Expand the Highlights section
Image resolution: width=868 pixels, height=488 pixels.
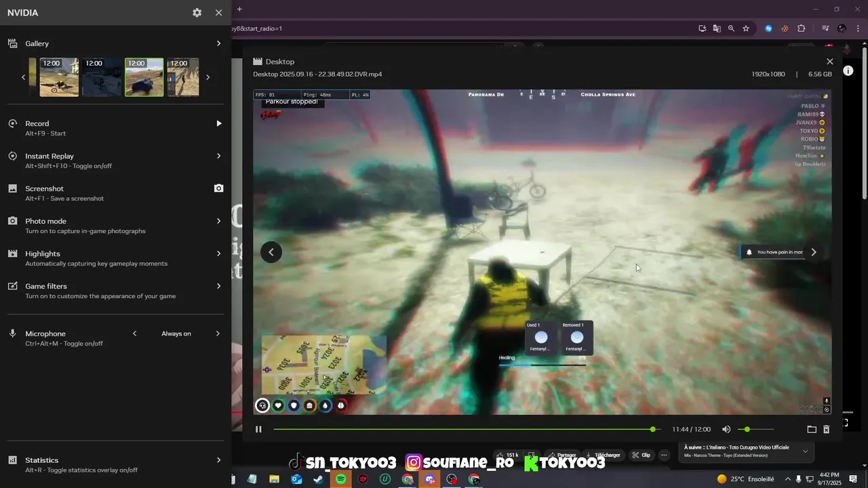(x=218, y=253)
